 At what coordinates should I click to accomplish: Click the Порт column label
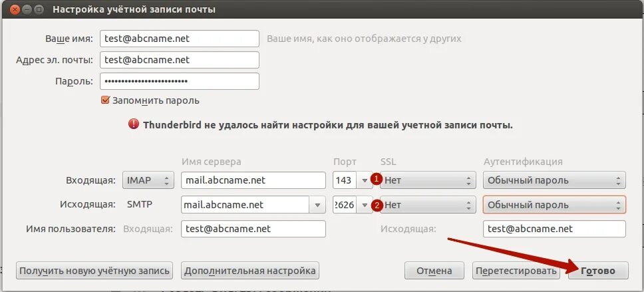(345, 162)
